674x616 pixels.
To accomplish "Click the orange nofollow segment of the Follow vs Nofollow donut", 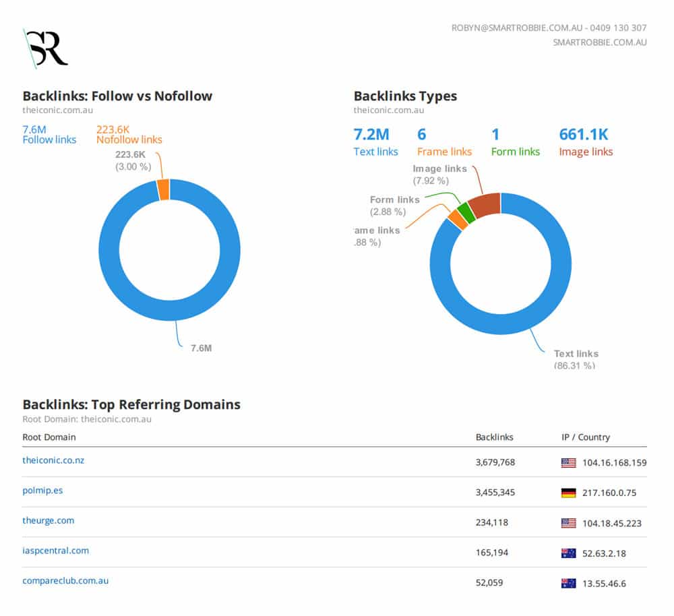I will (163, 190).
